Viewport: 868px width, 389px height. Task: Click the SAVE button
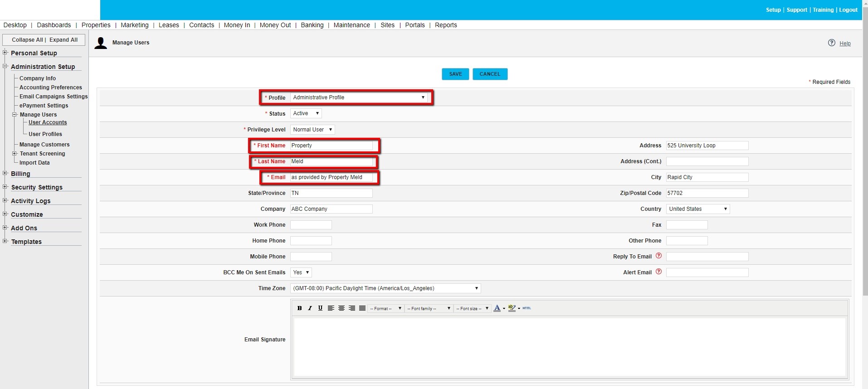(x=455, y=74)
